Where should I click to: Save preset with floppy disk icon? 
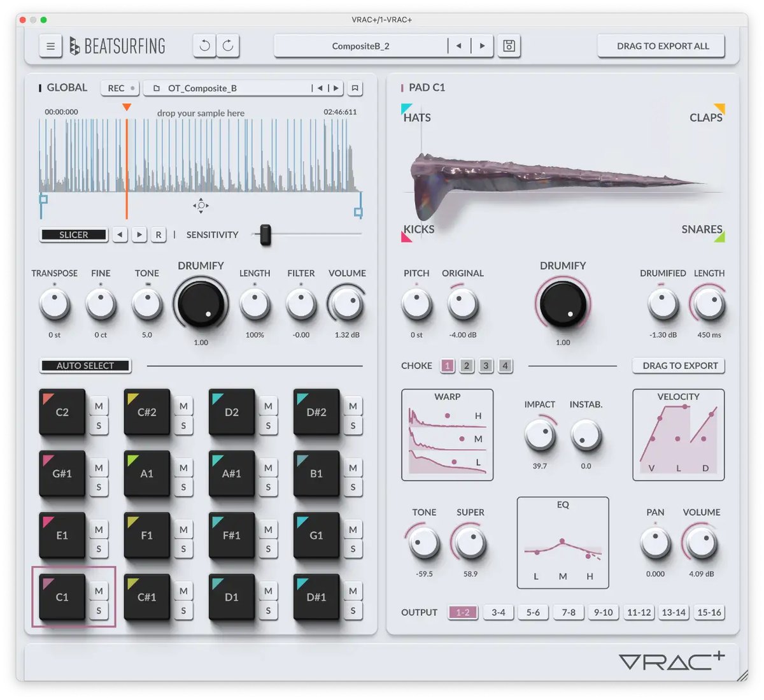click(509, 46)
